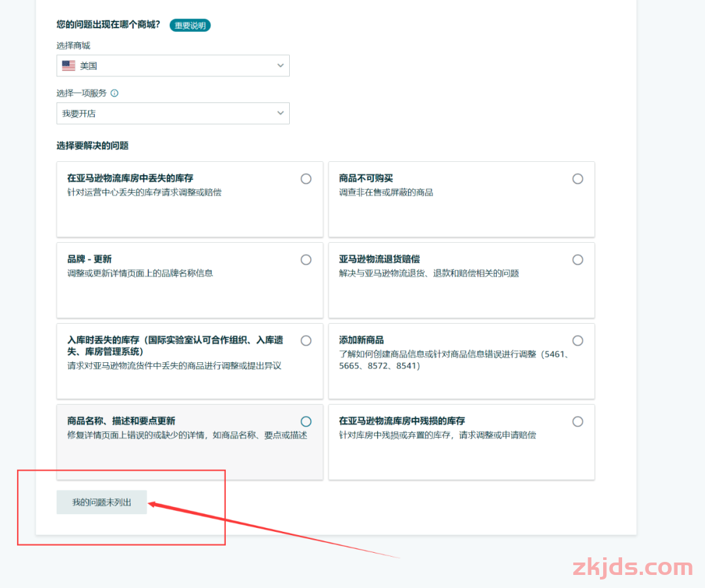Select radio for 在亚马逊物流库房中丢失的库存
The image size is (705, 588).
coord(306,179)
